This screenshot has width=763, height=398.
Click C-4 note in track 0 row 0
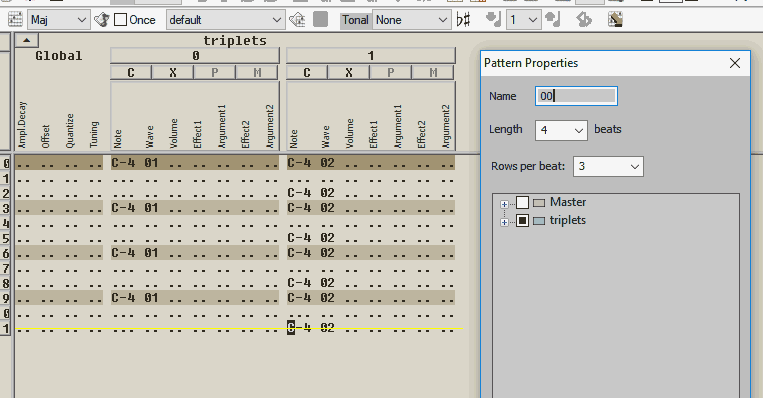[123, 163]
